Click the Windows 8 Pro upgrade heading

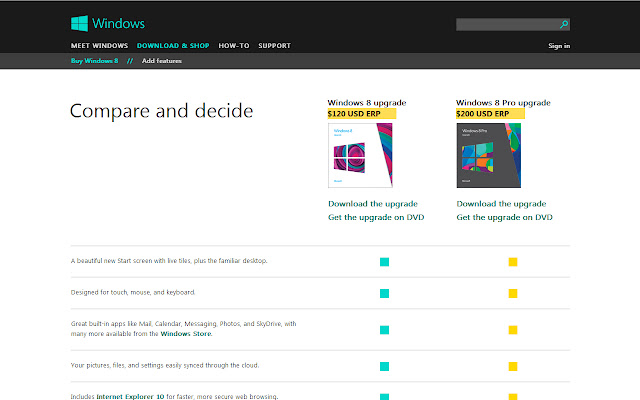click(503, 102)
